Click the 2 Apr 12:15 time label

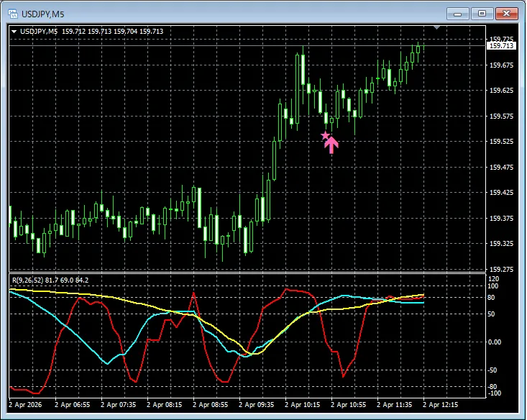coord(441,404)
